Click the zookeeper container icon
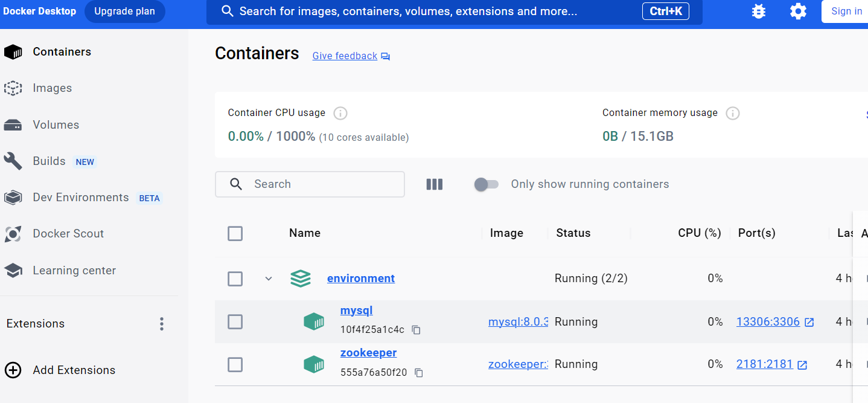This screenshot has width=868, height=403. coord(314,364)
